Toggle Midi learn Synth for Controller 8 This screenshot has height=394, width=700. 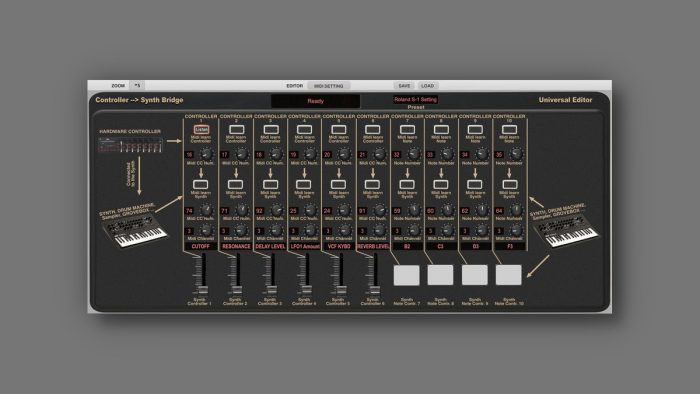(441, 184)
